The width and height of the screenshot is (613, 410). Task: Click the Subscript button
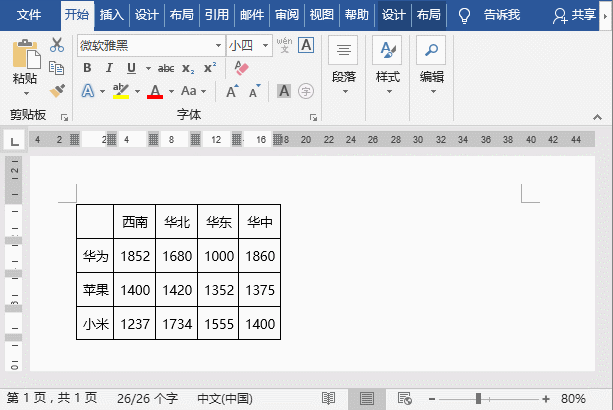[189, 68]
